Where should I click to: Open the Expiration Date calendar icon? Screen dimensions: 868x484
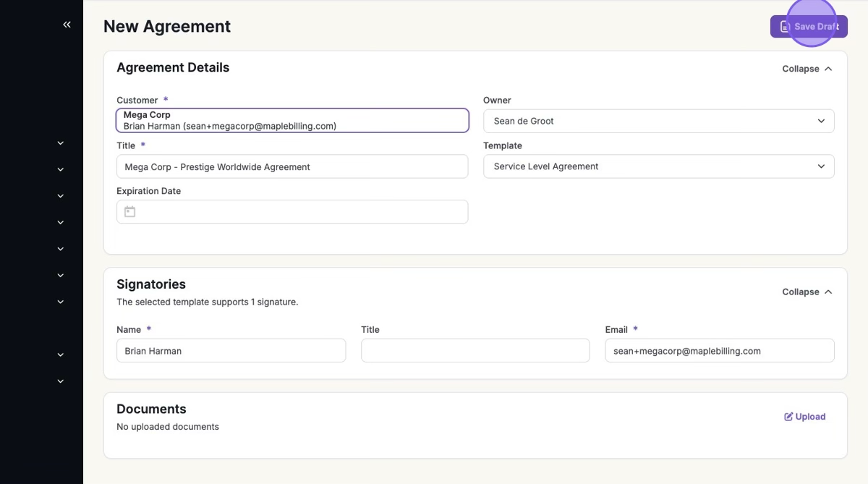click(130, 212)
